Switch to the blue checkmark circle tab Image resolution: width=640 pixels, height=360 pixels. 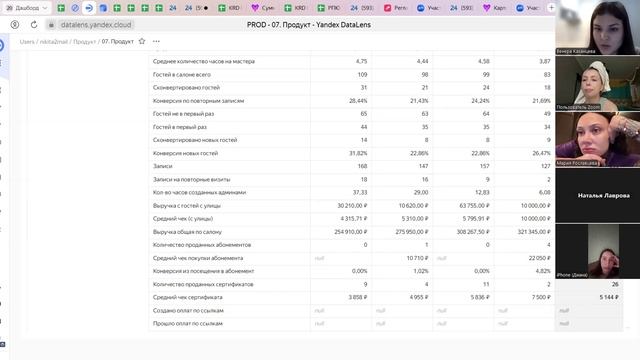click(x=75, y=8)
